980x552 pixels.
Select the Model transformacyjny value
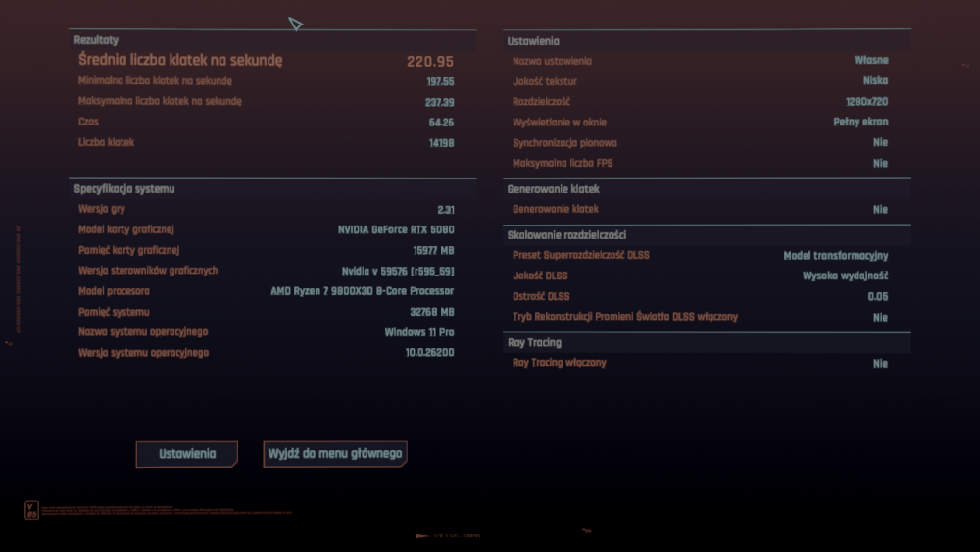[x=836, y=256]
